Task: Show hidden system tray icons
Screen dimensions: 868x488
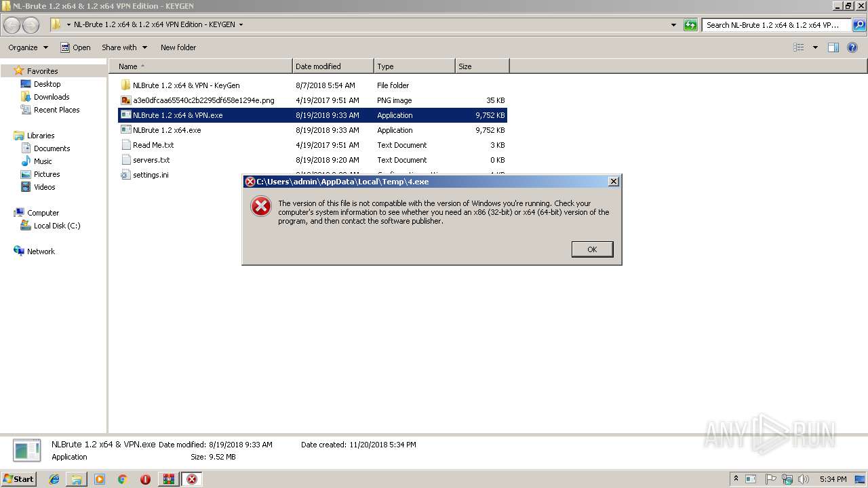Action: [736, 479]
